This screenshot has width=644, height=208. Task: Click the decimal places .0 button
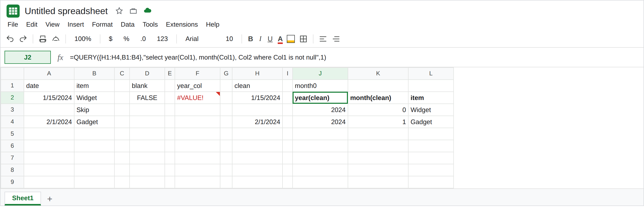click(x=143, y=39)
